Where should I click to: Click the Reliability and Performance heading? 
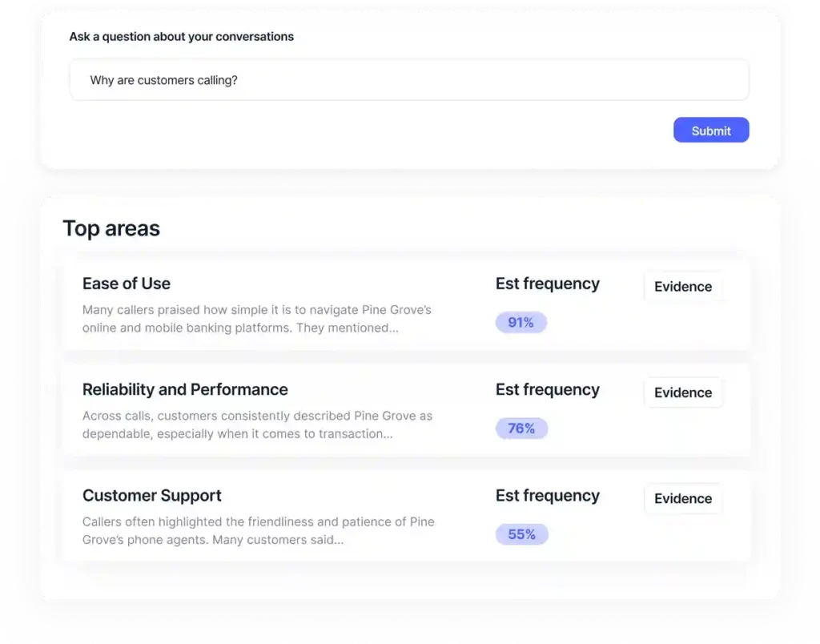coord(185,389)
